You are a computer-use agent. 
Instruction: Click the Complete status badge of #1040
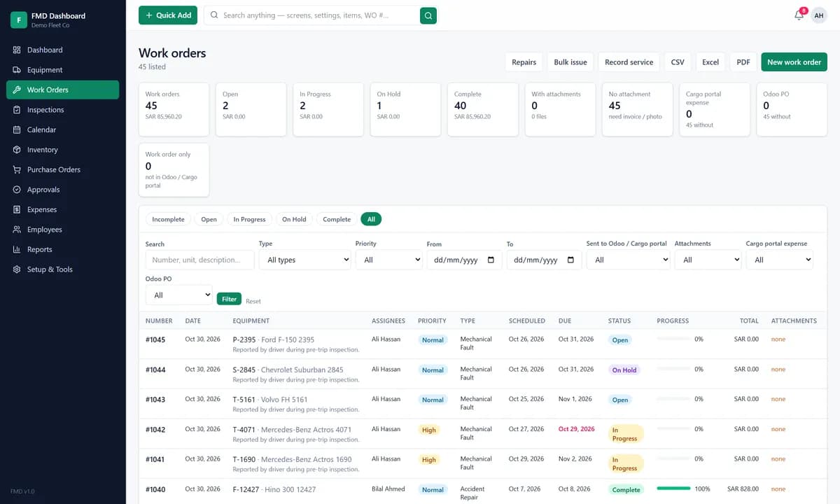(626, 489)
